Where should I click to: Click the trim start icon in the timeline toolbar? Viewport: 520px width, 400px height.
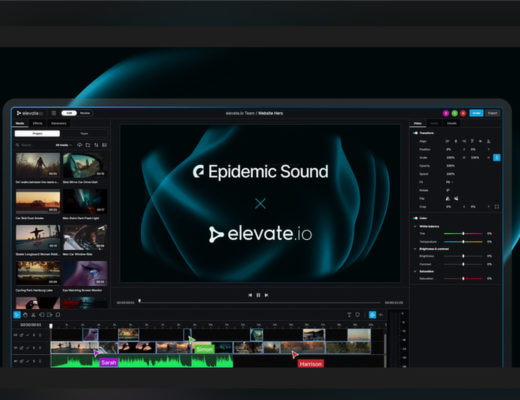[x=41, y=315]
